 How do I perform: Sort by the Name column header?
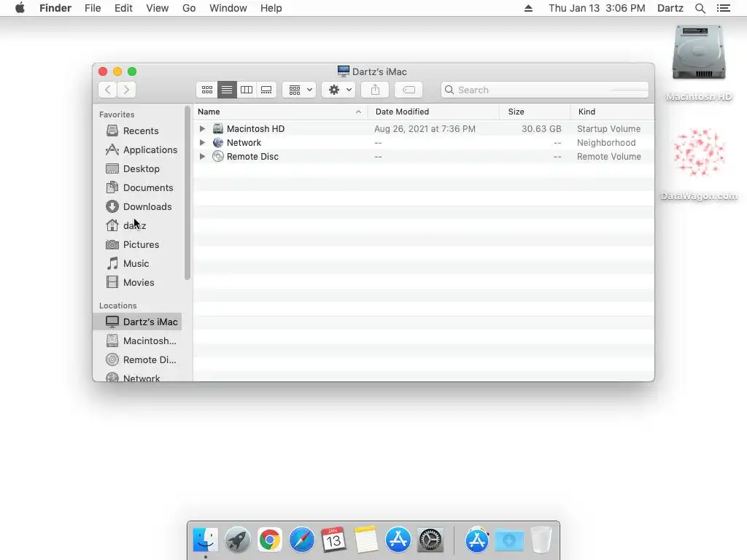280,112
